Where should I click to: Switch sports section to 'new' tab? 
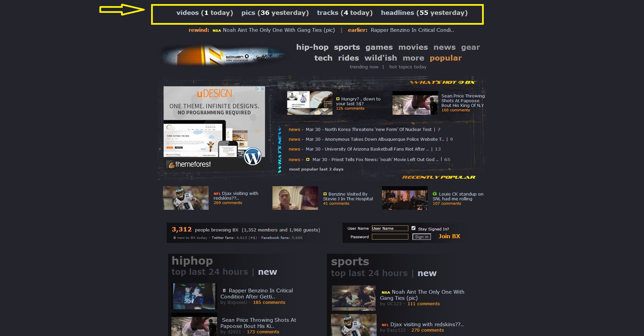click(x=427, y=273)
